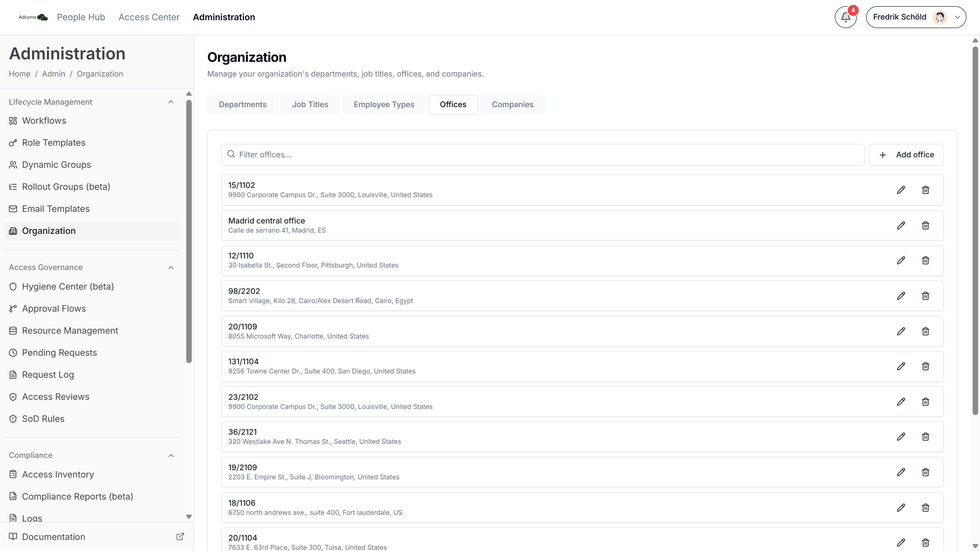
Task: Switch to the Job Titles tab
Action: point(310,105)
